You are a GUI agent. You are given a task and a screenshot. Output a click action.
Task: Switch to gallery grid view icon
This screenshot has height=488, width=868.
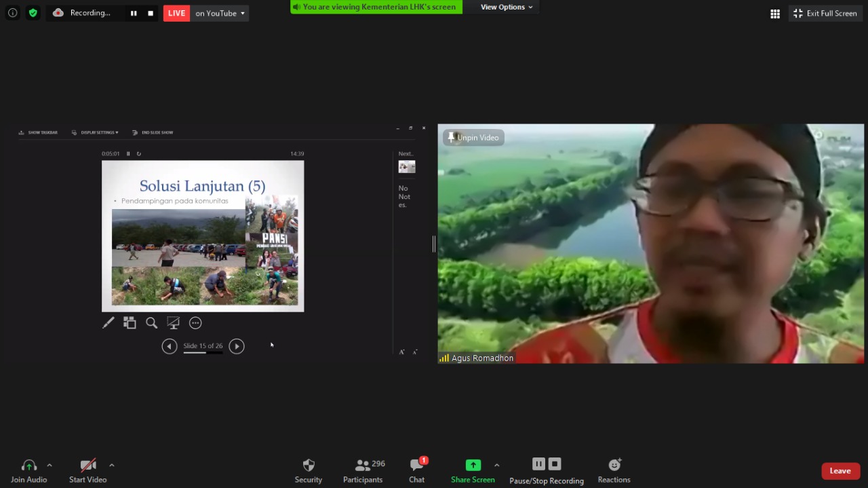pyautogui.click(x=775, y=14)
